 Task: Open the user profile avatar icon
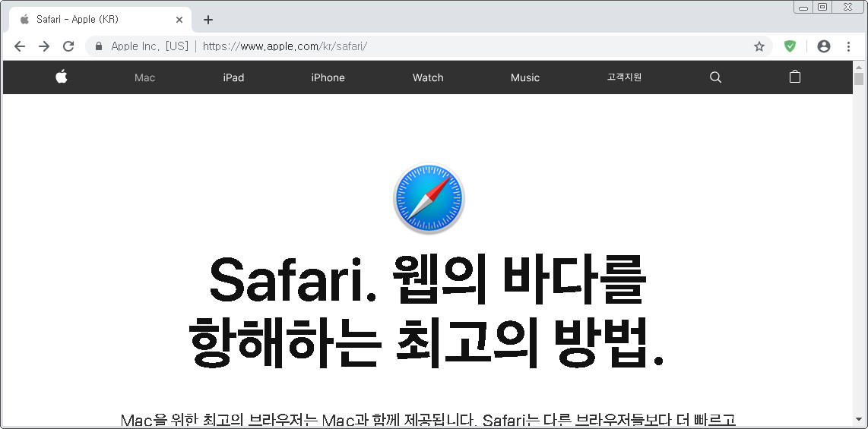click(824, 46)
